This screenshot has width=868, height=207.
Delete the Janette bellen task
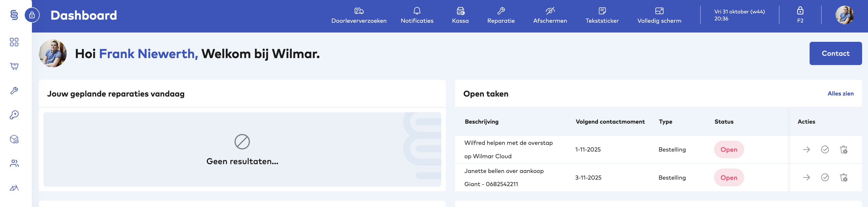coord(843,177)
